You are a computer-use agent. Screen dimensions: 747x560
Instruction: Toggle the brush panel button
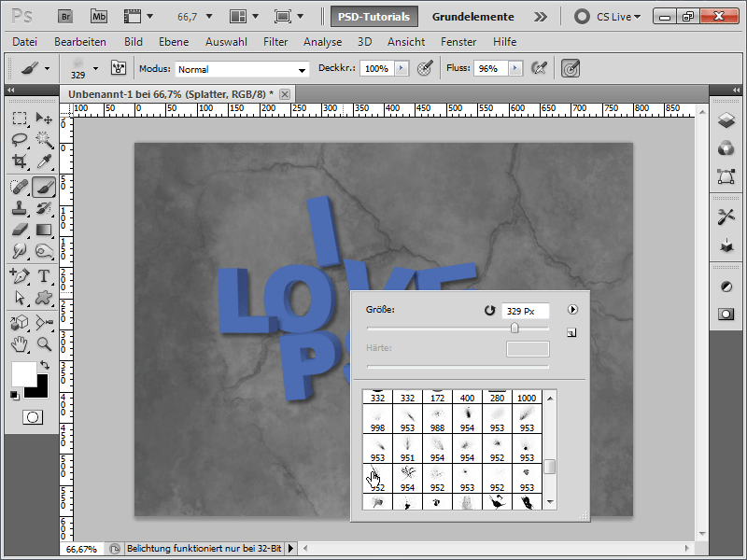point(119,68)
